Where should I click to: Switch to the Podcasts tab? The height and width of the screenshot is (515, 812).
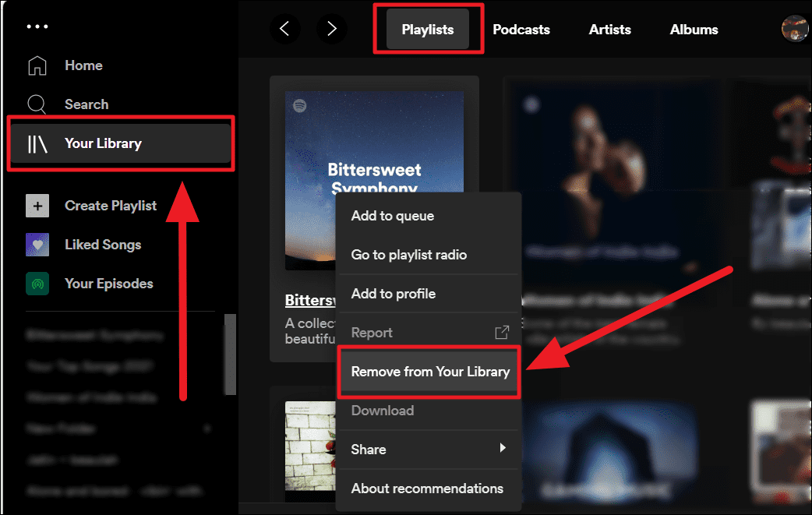[521, 30]
